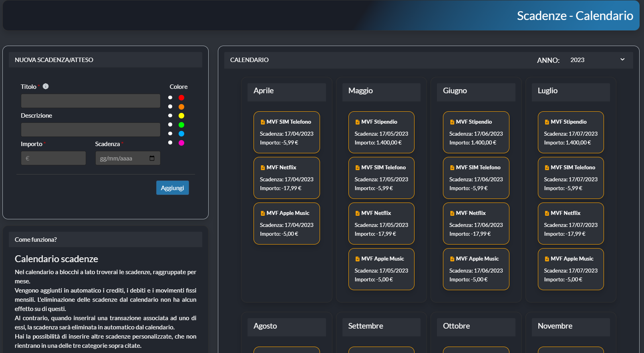
Task: Click the document icon of Maggio MVF Stipendio
Action: pos(357,122)
